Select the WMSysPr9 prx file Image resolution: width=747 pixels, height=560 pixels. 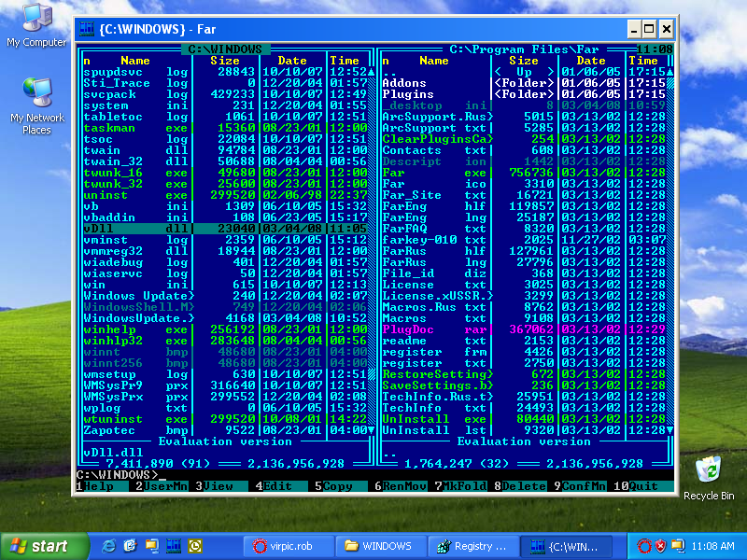click(x=225, y=385)
